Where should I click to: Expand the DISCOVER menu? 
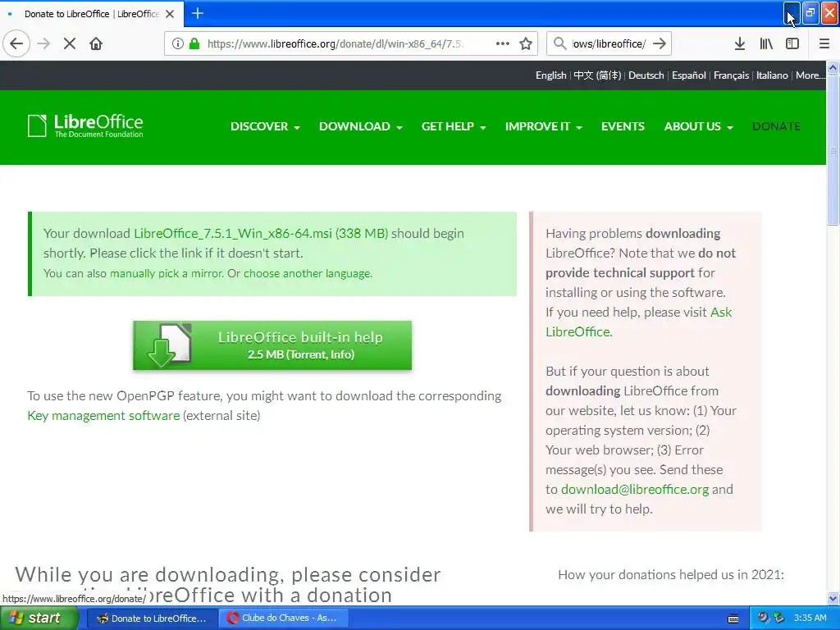(x=265, y=126)
